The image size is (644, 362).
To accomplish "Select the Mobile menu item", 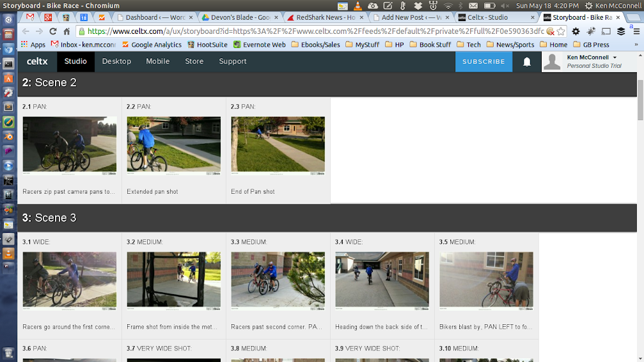I will pyautogui.click(x=158, y=61).
